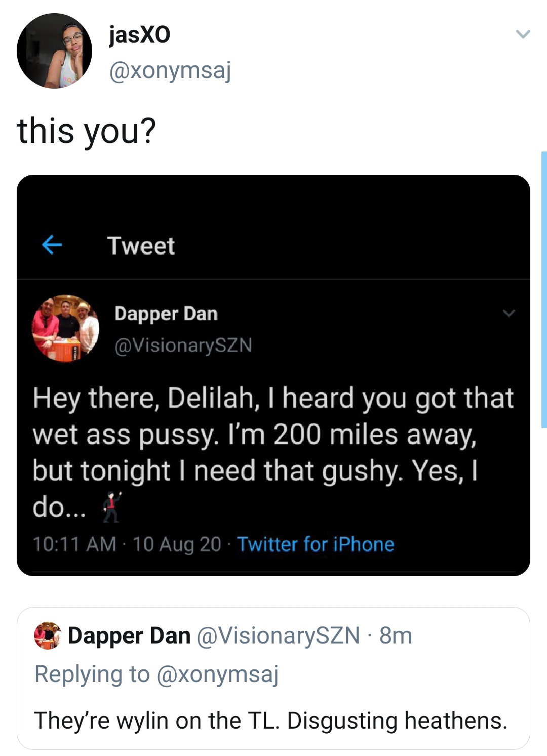
Task: Select the gray @VisionarySZN handle in dark screenshot
Action: [x=183, y=346]
